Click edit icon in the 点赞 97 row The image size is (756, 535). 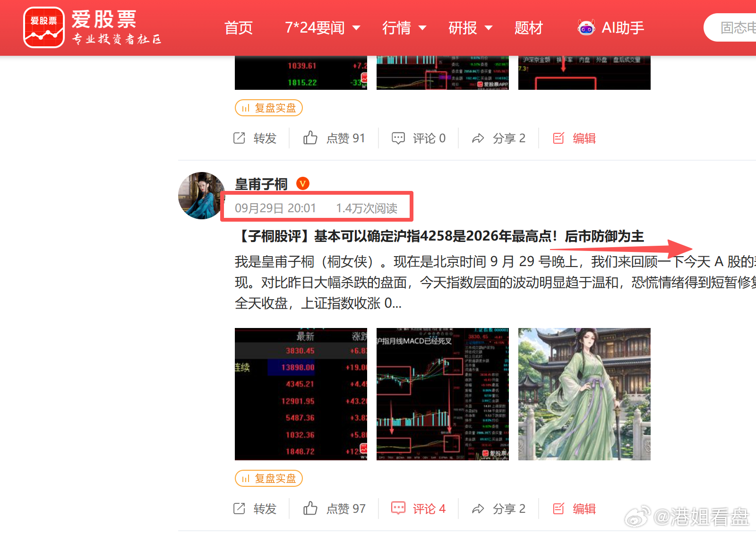(558, 509)
